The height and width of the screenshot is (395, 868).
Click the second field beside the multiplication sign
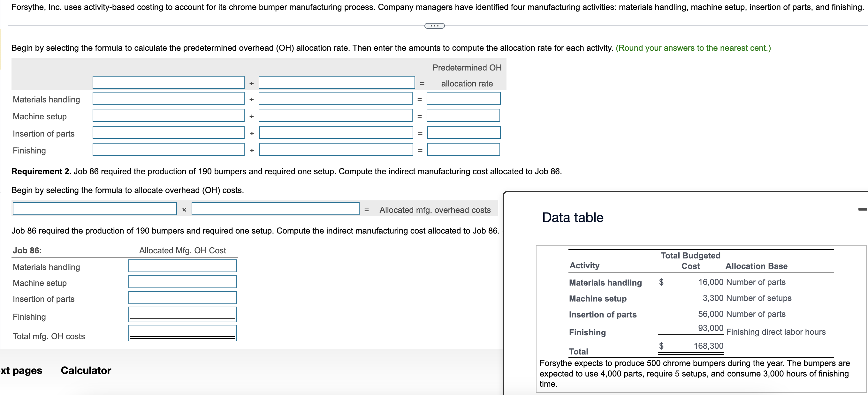(276, 208)
